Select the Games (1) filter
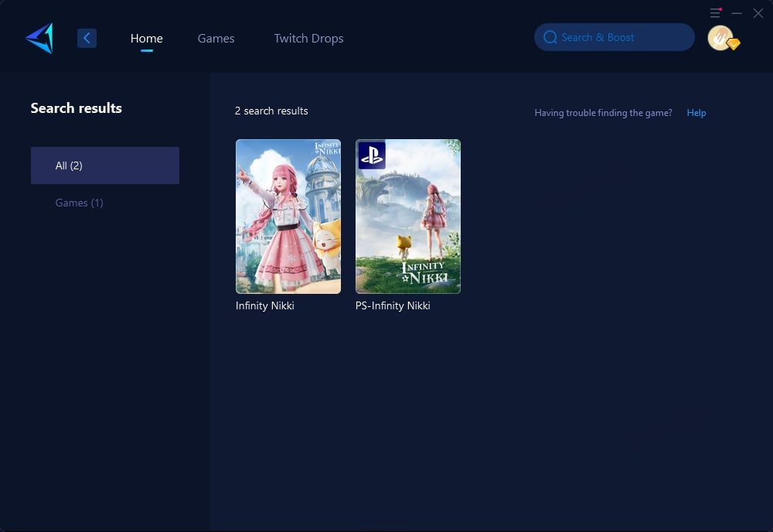Screen dimensions: 773x532 [80, 203]
